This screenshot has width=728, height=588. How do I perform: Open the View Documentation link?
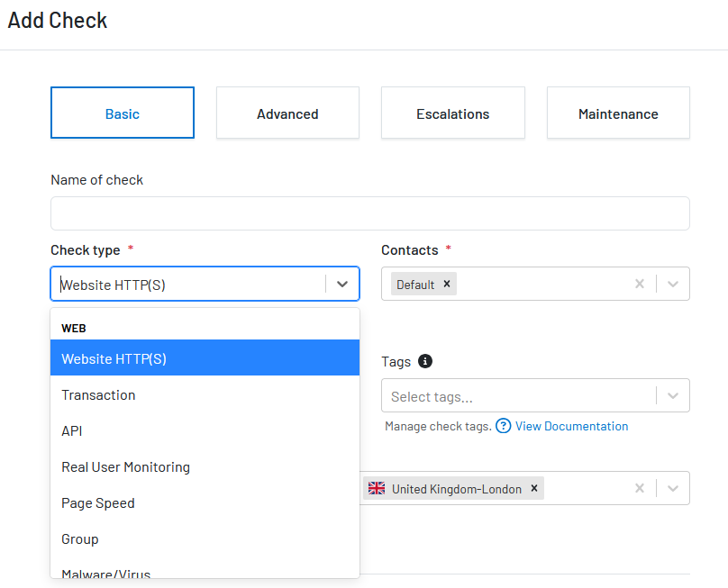(571, 426)
